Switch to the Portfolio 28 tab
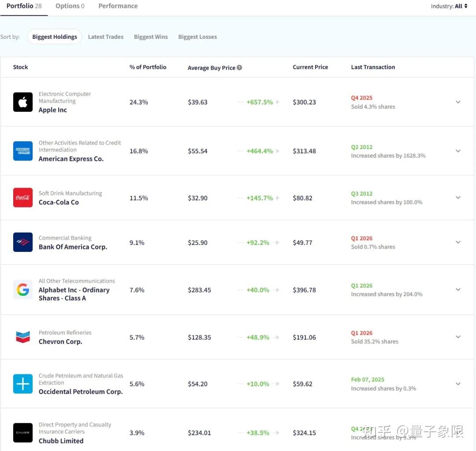 24,6
